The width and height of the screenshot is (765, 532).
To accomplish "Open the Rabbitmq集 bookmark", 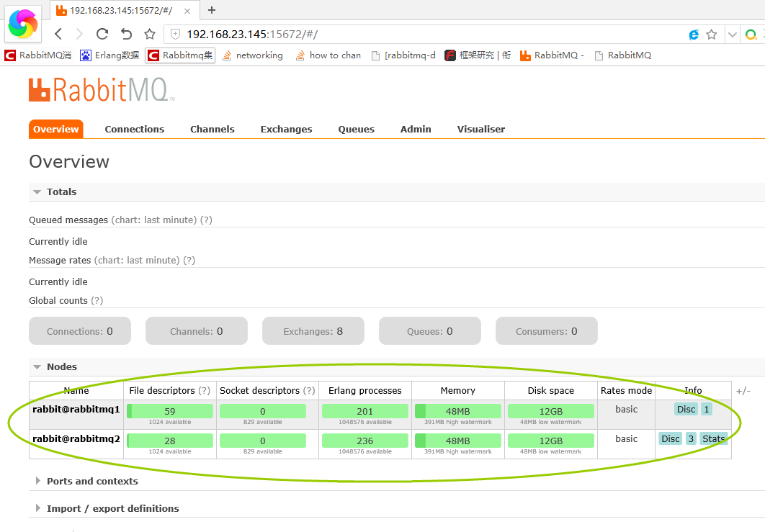I will (180, 55).
